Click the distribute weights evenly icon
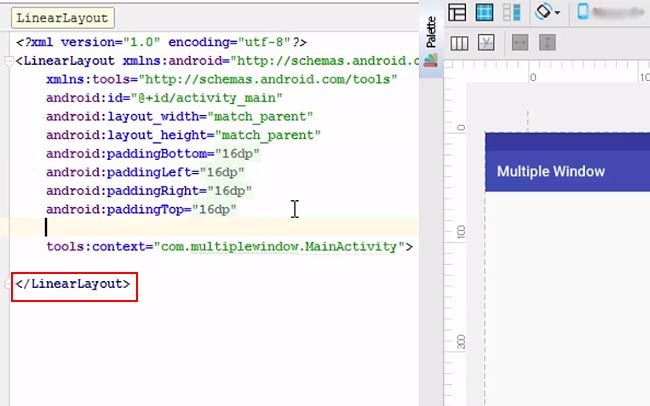Viewport: 650px width, 406px height. 459,43
